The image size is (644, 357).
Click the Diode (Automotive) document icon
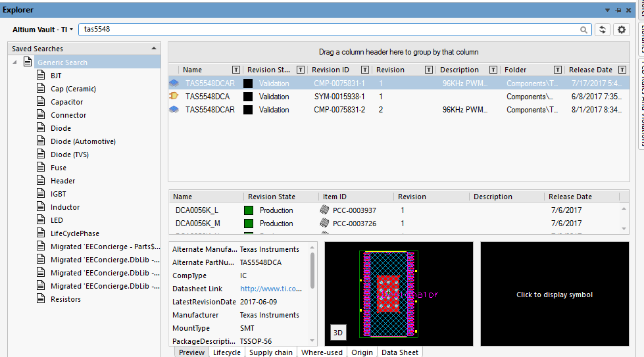tap(41, 141)
